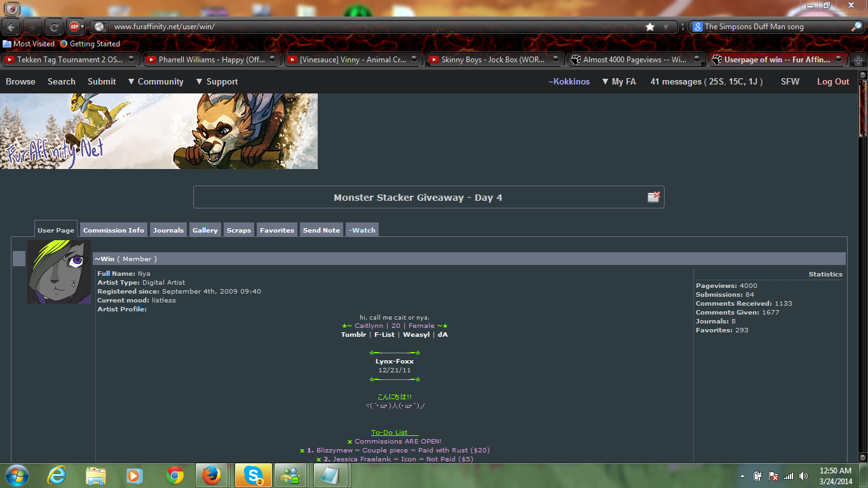Open Windows Live Messenger on taskbar

pos(292,475)
